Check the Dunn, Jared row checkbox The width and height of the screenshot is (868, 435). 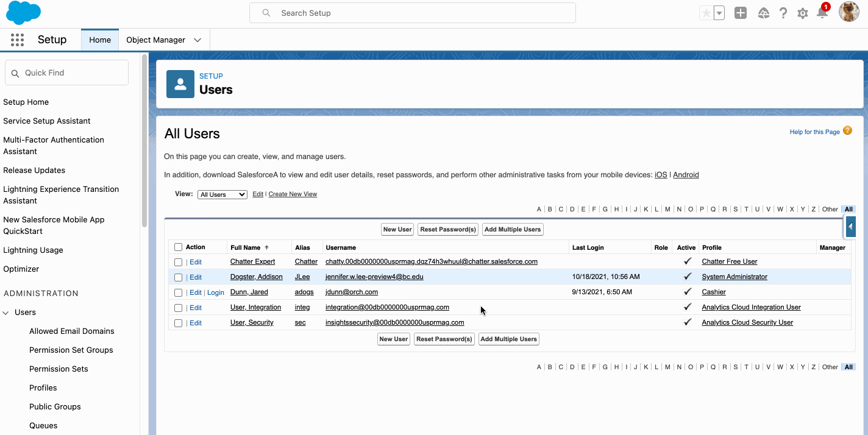pyautogui.click(x=178, y=292)
